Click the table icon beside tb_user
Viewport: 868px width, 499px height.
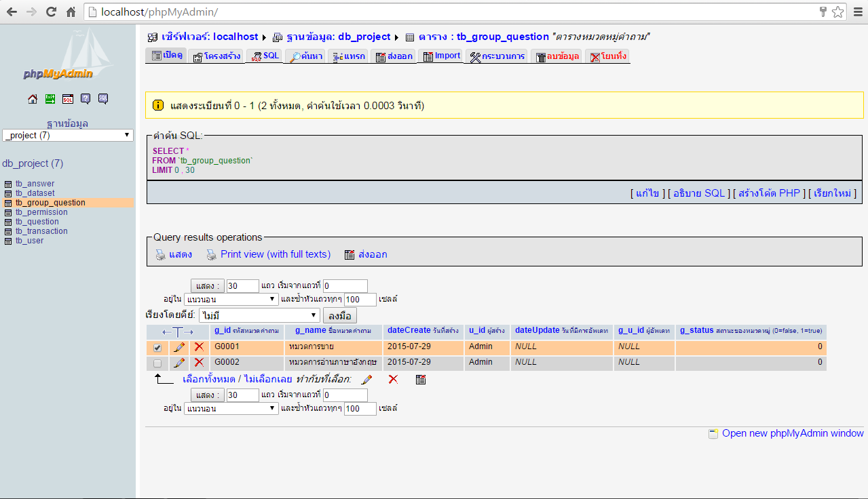tap(8, 241)
